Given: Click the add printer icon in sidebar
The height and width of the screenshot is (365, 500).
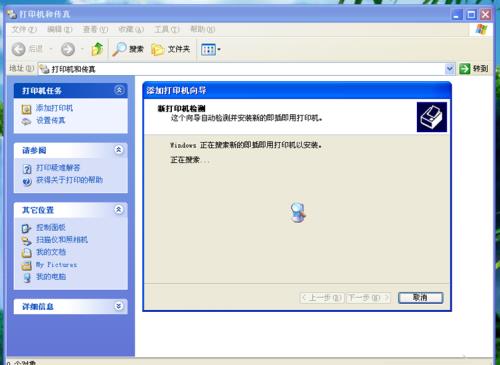Looking at the screenshot, I should click(26, 109).
